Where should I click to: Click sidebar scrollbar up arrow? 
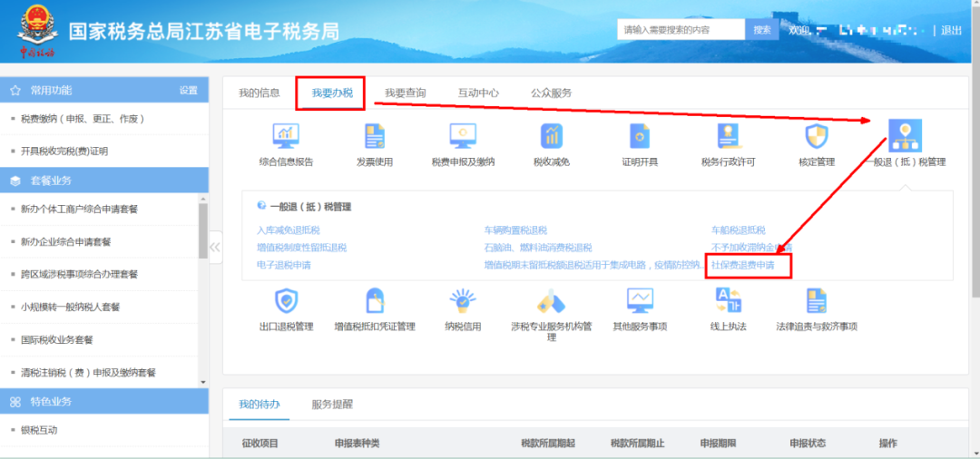point(203,199)
